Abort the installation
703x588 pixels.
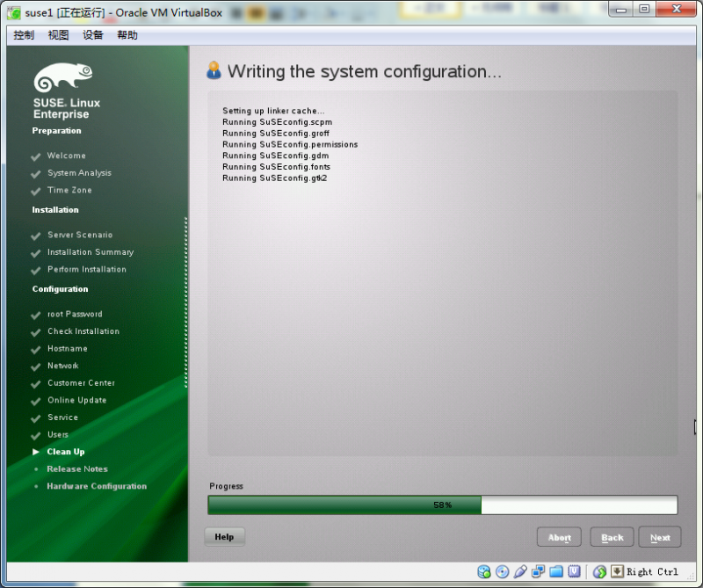tap(559, 536)
